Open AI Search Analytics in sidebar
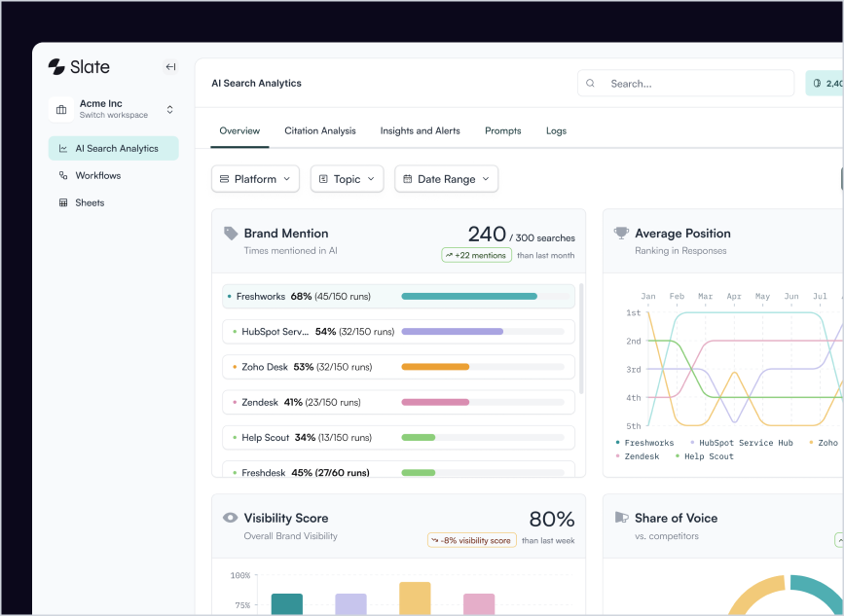Image resolution: width=844 pixels, height=616 pixels. coord(114,149)
